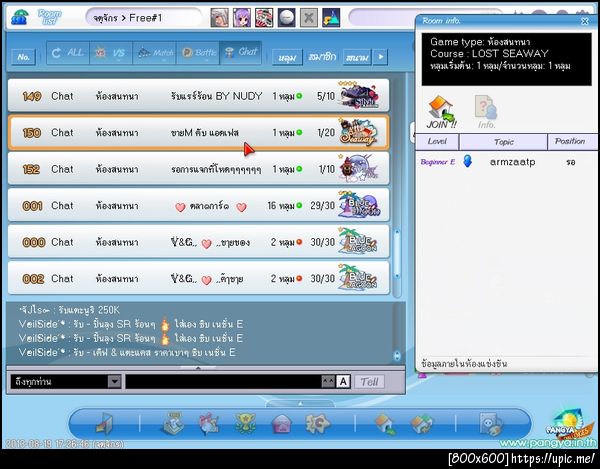Click the player icon beside armzaatp

(x=467, y=161)
